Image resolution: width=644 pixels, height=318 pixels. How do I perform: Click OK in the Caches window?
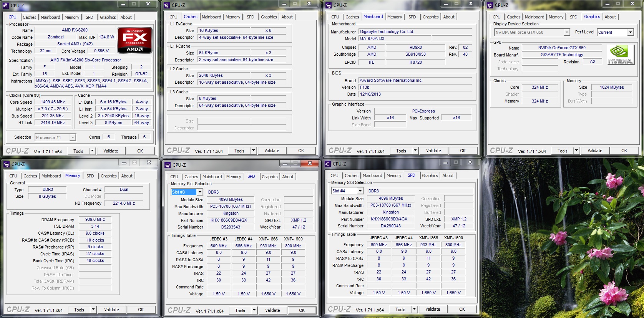point(301,151)
